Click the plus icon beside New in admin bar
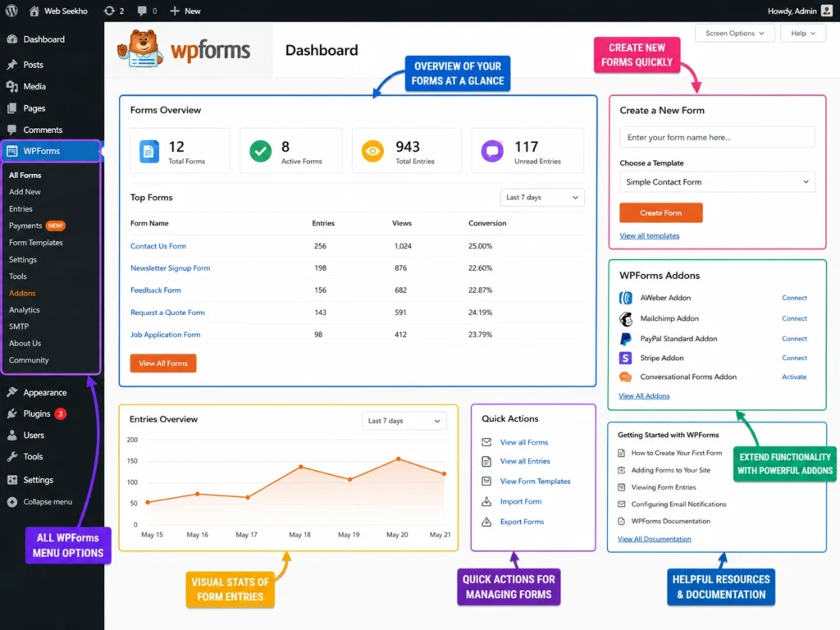Image resolution: width=840 pixels, height=630 pixels. [174, 11]
